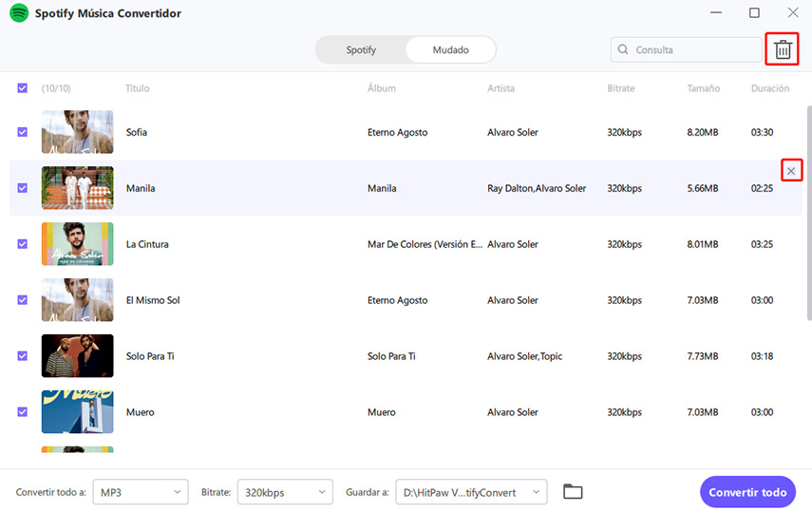The height and width of the screenshot is (511, 812).
Task: Click the 5.66MB size cell
Action: (703, 188)
